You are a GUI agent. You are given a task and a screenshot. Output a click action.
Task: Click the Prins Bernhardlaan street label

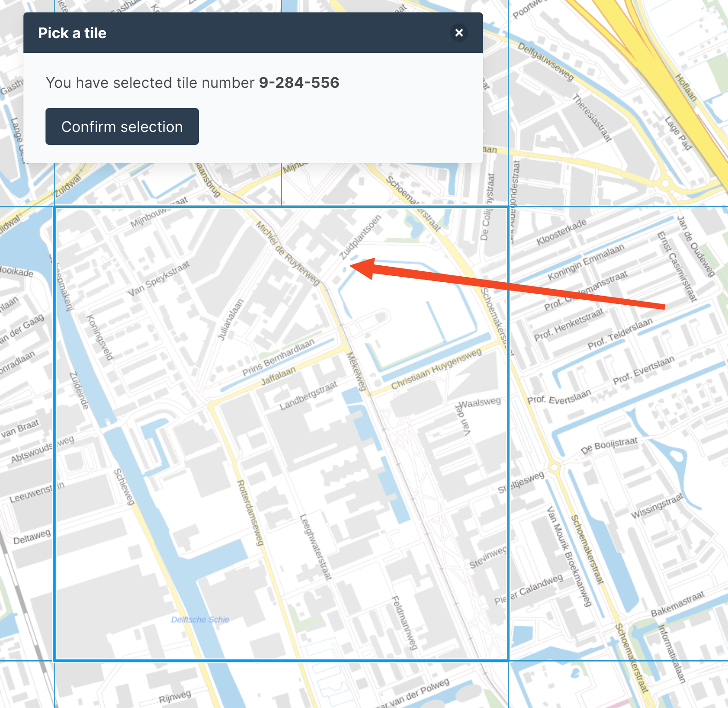(x=278, y=357)
